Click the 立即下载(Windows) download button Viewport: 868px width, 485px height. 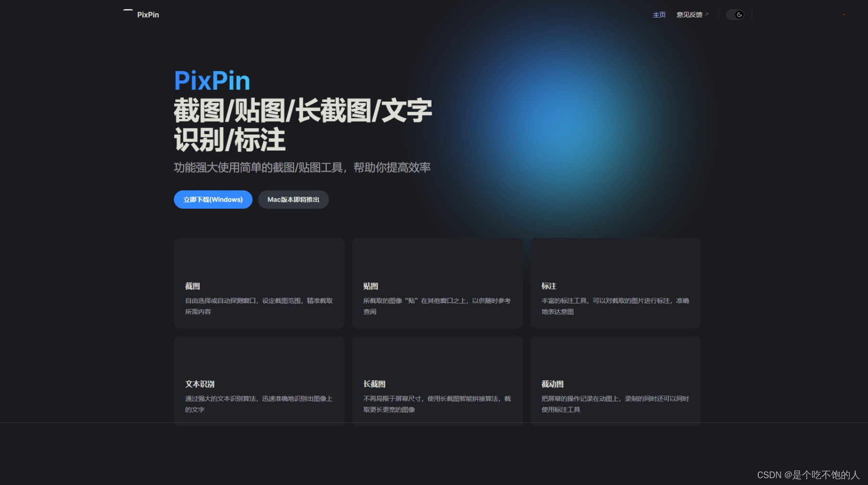tap(213, 199)
